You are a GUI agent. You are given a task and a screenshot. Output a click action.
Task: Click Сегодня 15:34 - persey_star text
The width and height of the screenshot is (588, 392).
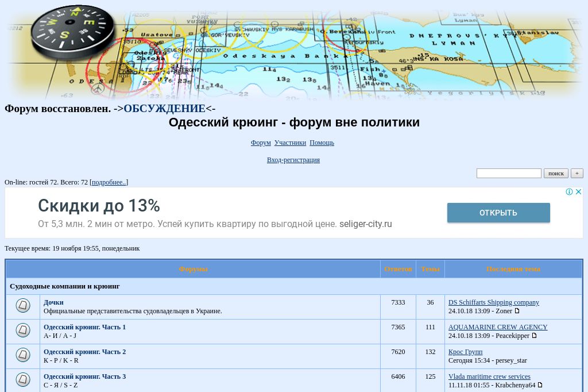488,360
